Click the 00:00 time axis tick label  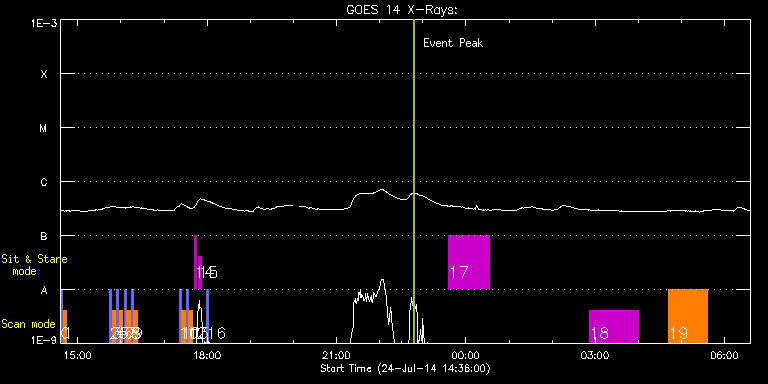click(x=466, y=355)
